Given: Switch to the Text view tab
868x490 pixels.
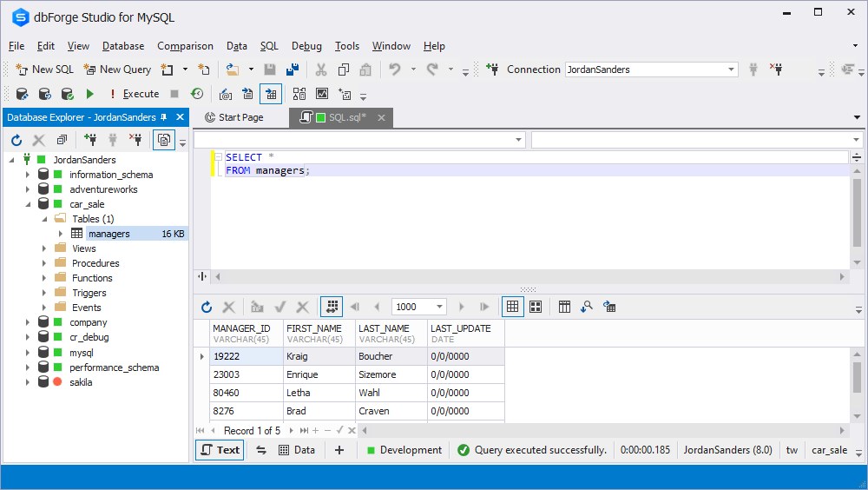Looking at the screenshot, I should tap(220, 450).
